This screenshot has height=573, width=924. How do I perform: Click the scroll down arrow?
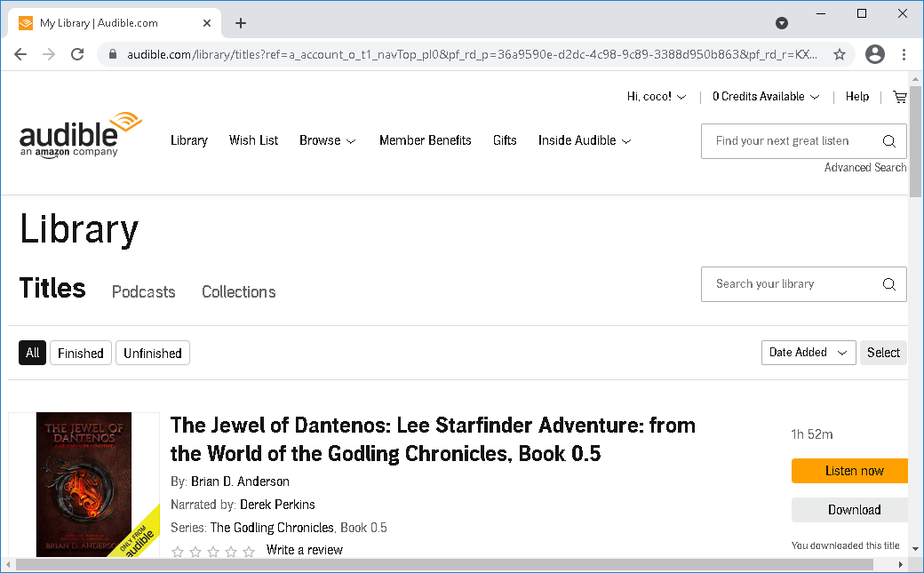tap(915, 549)
